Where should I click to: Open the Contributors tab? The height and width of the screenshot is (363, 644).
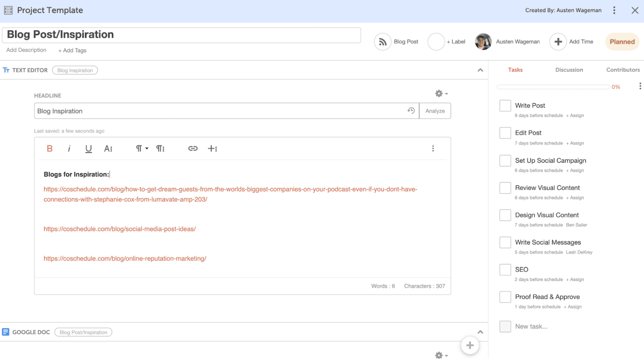tap(623, 70)
